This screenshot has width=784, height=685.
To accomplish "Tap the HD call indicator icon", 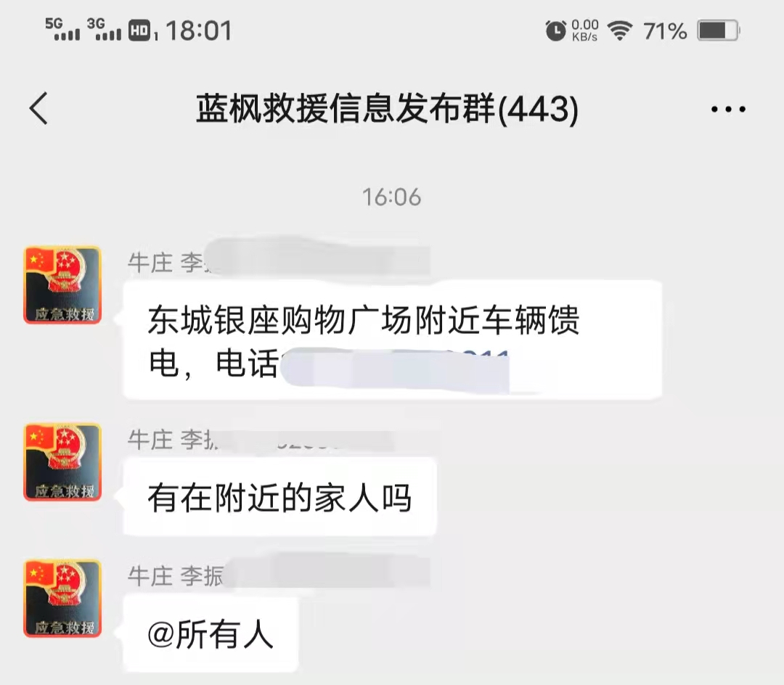I will point(139,30).
